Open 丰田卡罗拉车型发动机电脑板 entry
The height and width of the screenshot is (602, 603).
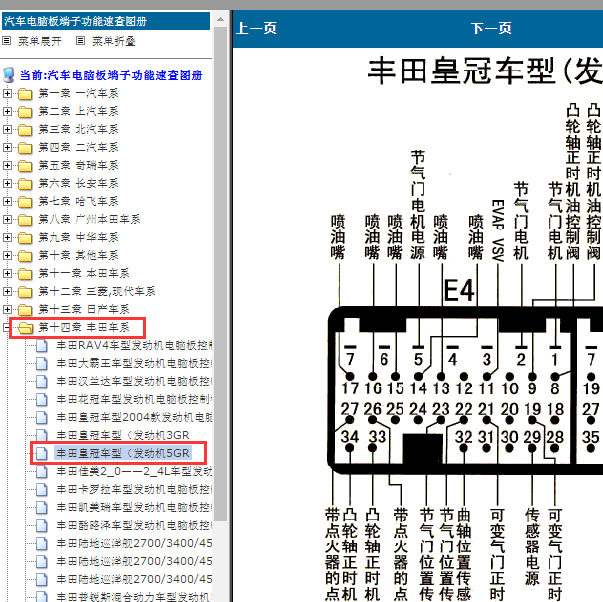(134, 489)
